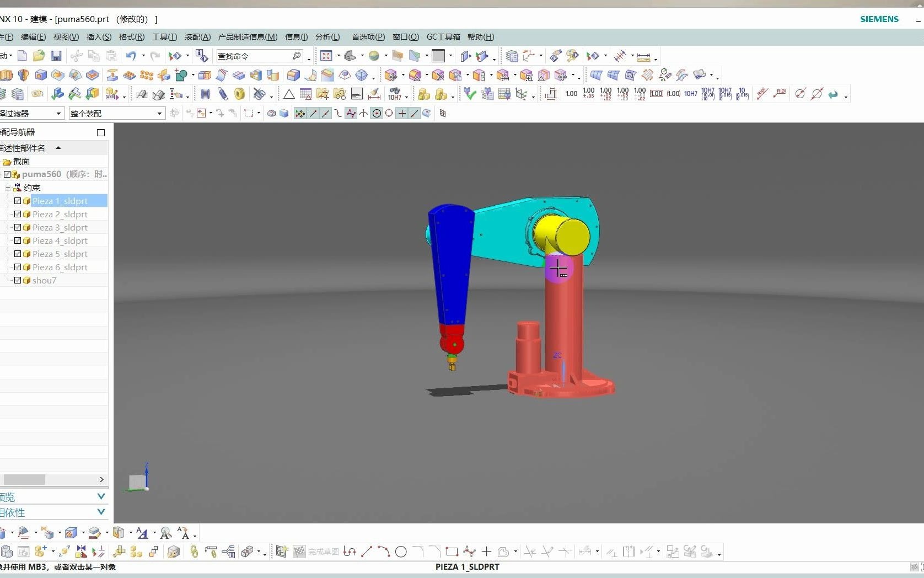Toggle the puma560 assembly checkbox
Screen dimensions: 924x578
tap(7, 174)
